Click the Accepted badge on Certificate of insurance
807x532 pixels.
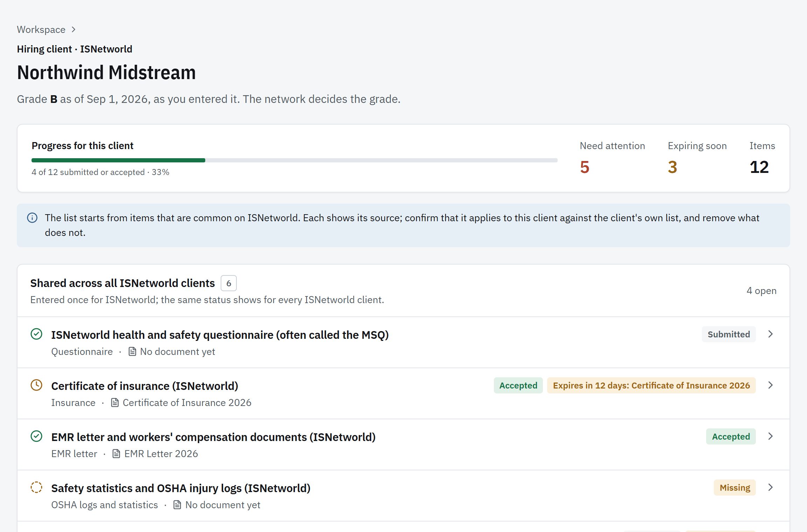[518, 385]
